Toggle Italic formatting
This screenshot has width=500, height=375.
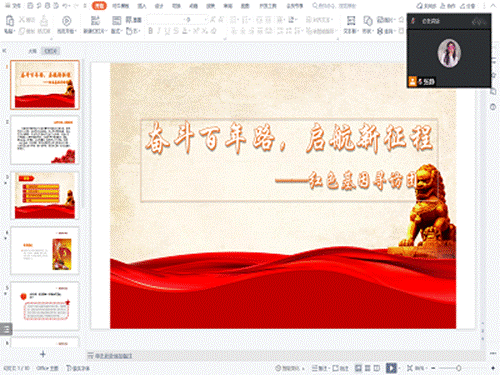pyautogui.click(x=159, y=31)
